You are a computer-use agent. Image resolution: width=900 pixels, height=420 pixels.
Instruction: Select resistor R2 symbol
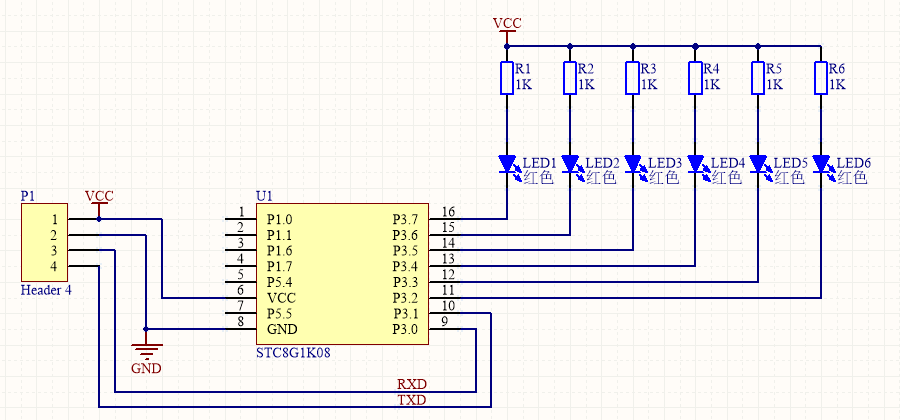click(569, 78)
